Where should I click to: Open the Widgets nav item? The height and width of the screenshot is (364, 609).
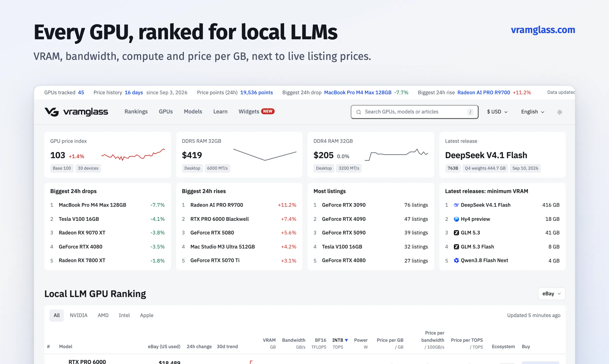(x=249, y=112)
